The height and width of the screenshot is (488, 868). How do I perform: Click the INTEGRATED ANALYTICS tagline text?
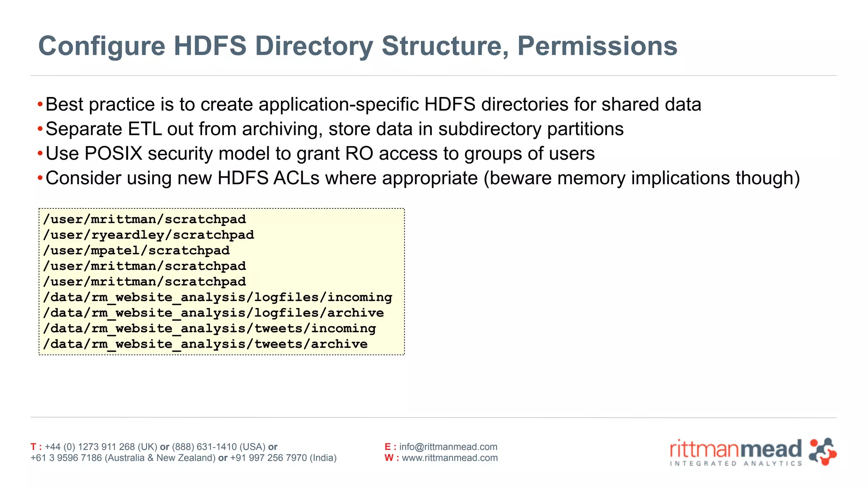pos(736,464)
